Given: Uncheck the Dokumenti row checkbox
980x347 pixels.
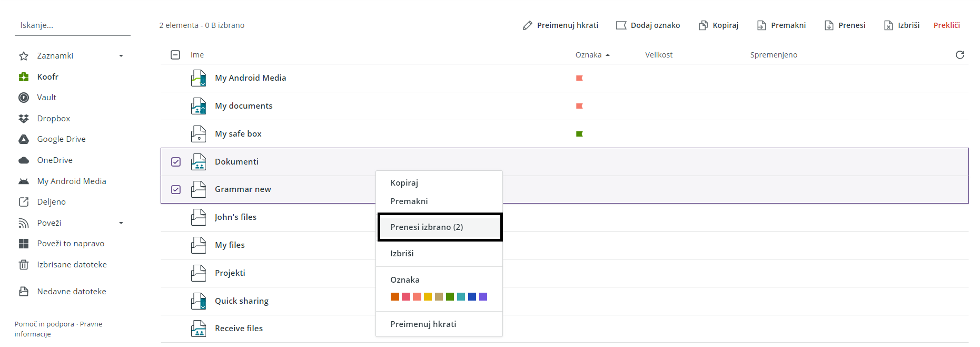Looking at the screenshot, I should click(x=176, y=162).
